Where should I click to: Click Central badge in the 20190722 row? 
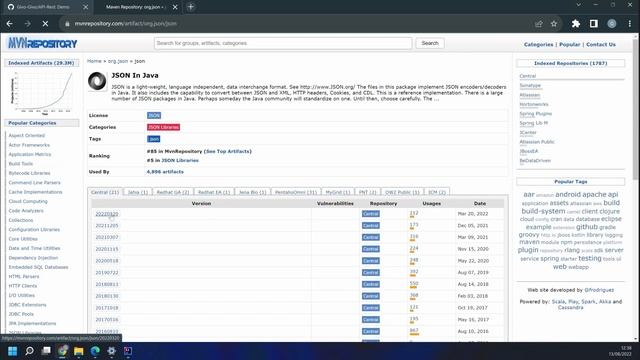pyautogui.click(x=371, y=273)
